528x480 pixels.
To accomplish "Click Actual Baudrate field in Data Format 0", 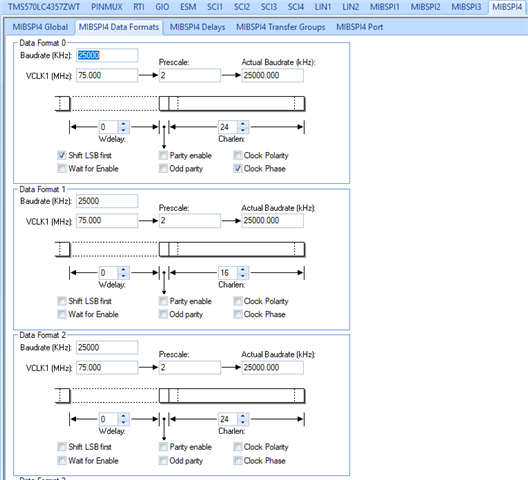I will pos(272,75).
